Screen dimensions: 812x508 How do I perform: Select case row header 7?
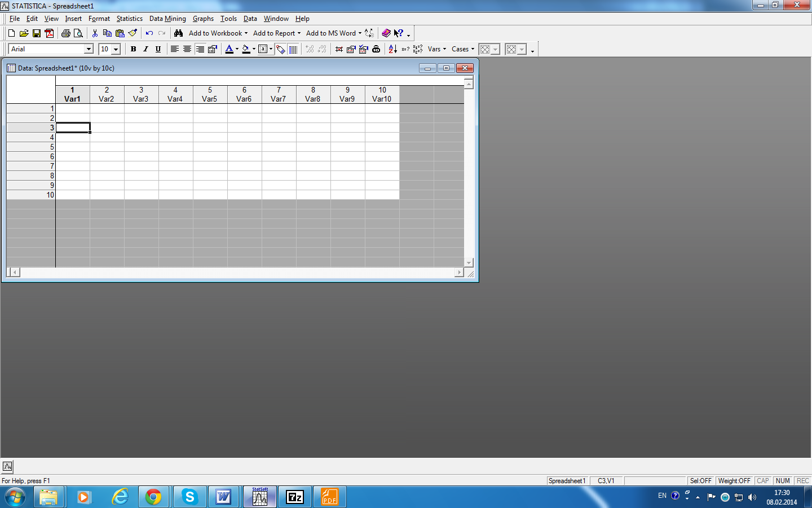pos(31,166)
